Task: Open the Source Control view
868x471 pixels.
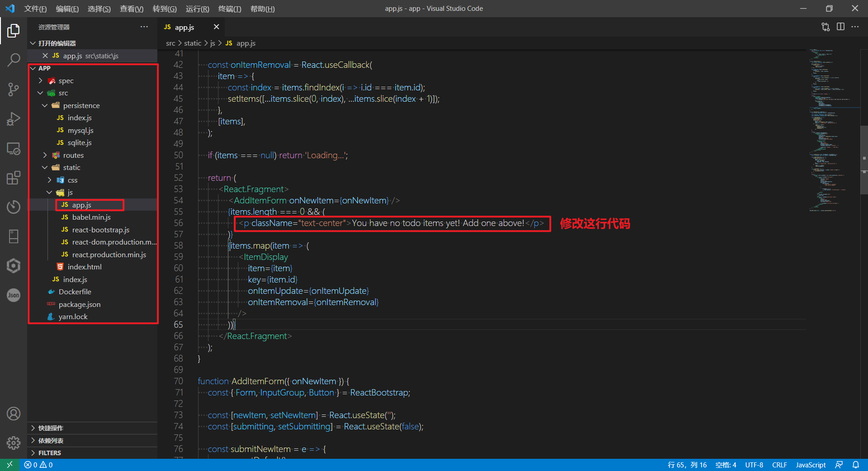Action: (14, 89)
